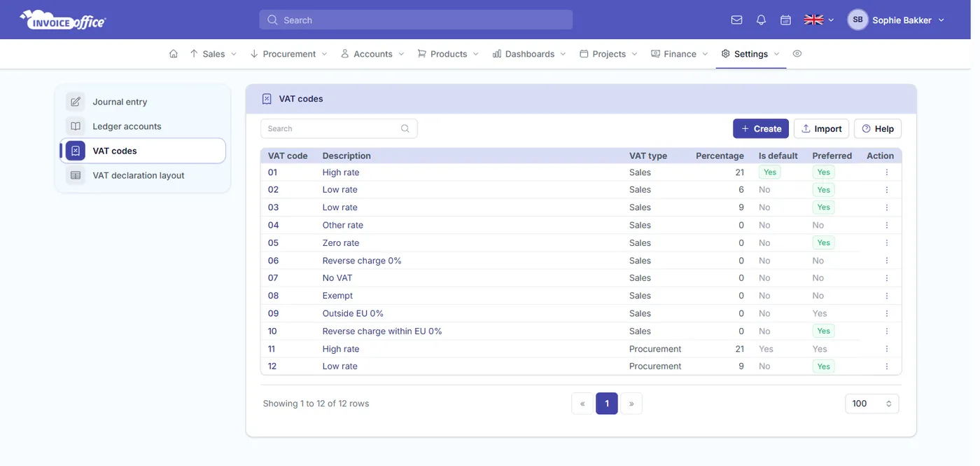
Task: Sort by the VAT code column header
Action: [288, 156]
